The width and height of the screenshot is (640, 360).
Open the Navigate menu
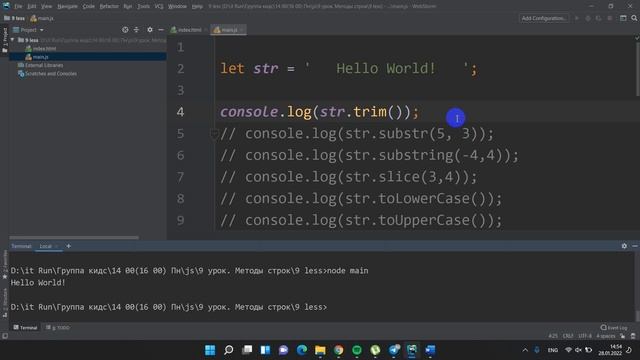click(67, 6)
